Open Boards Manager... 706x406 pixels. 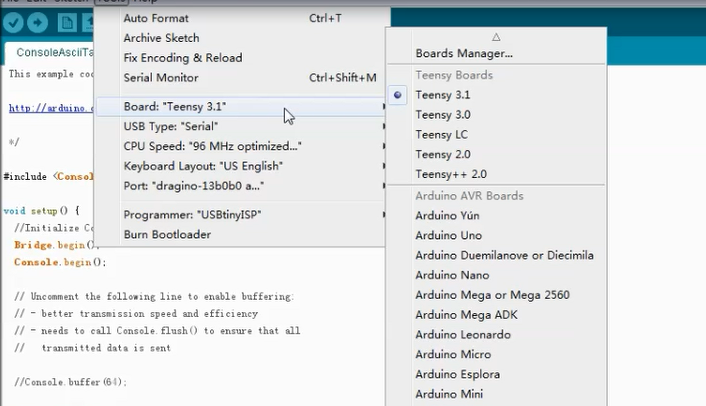click(x=496, y=54)
